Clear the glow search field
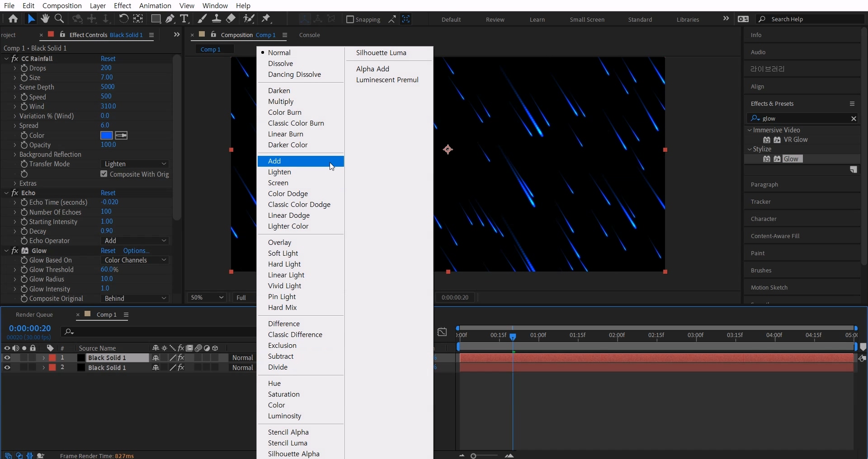 (x=854, y=118)
